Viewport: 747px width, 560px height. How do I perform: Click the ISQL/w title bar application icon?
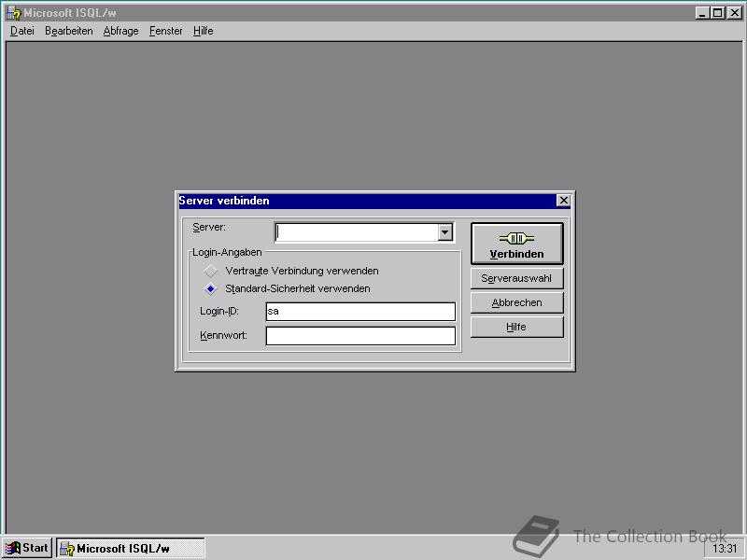pos(14,13)
